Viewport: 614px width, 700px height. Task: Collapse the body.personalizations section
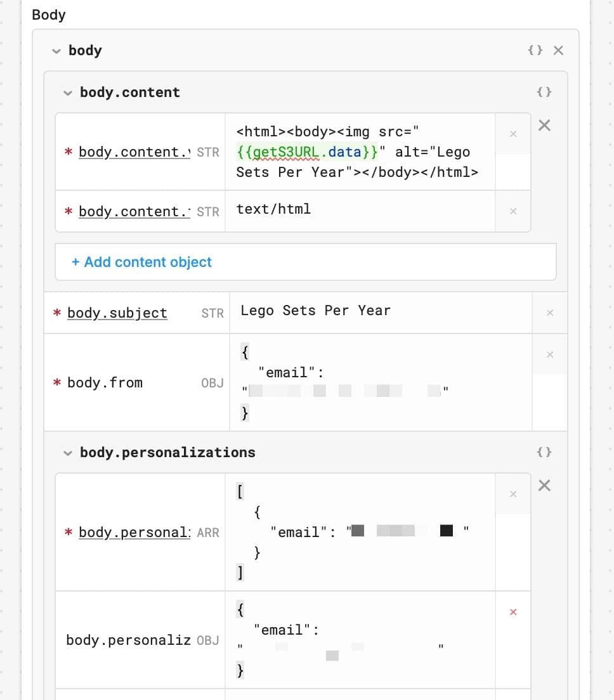[x=67, y=452]
